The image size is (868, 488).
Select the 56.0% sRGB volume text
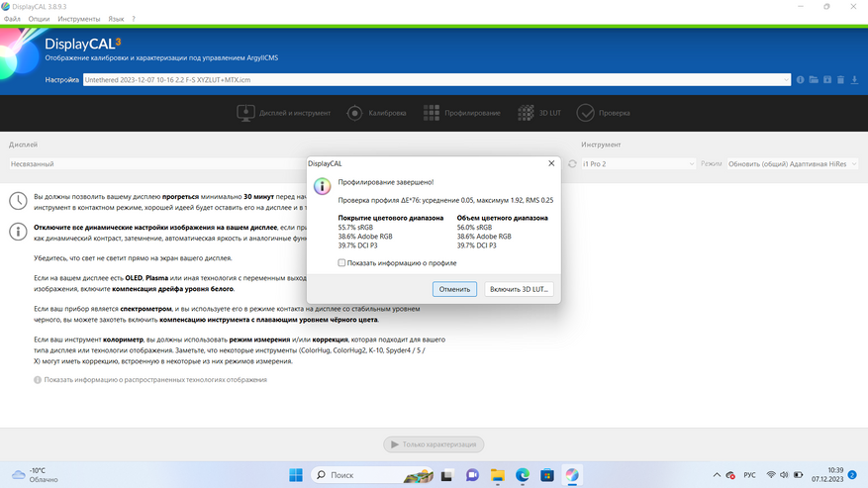point(474,227)
